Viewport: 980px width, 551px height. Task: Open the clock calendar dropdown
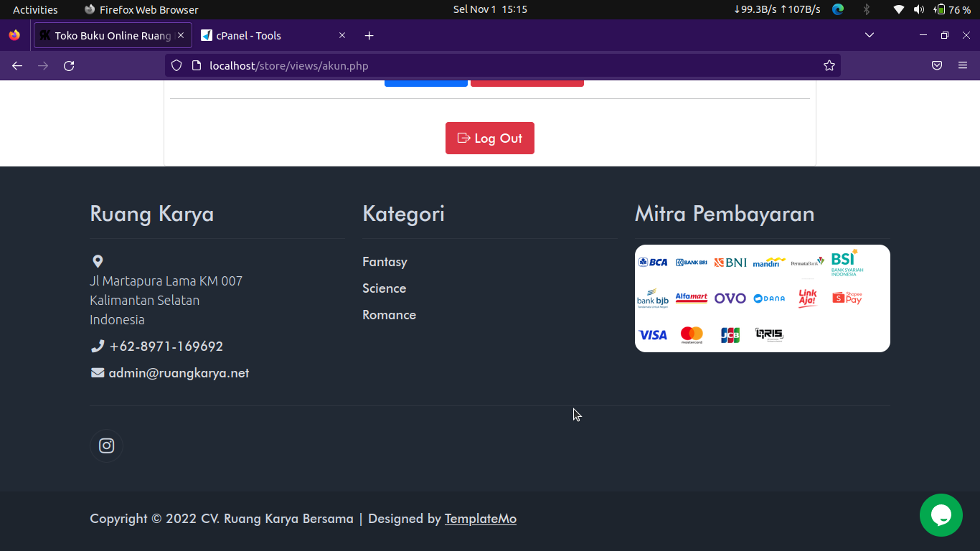490,9
